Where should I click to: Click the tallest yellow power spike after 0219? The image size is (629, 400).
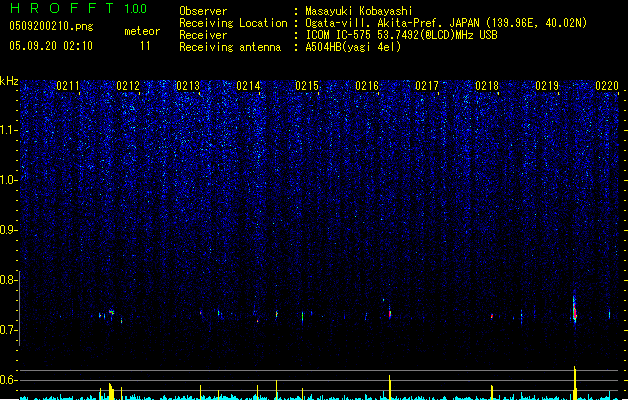point(575,382)
